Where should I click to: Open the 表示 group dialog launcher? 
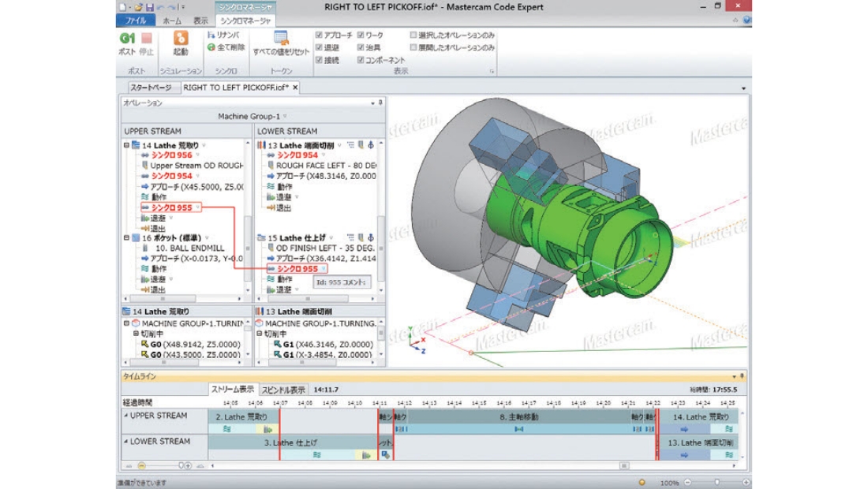point(491,71)
